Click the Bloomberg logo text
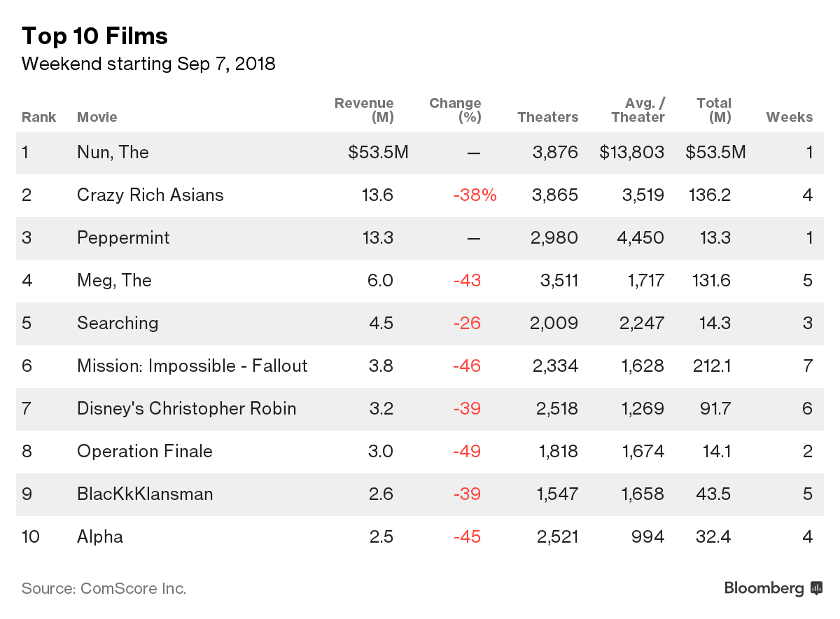 pos(764,588)
